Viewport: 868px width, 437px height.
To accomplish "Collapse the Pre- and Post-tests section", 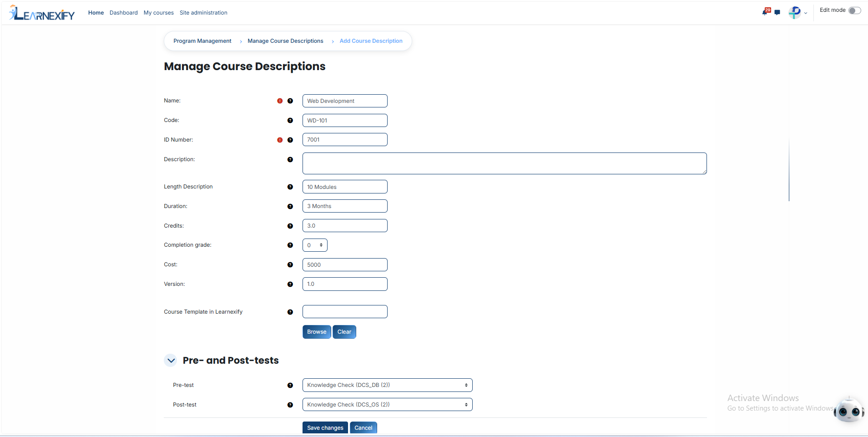I will [171, 361].
